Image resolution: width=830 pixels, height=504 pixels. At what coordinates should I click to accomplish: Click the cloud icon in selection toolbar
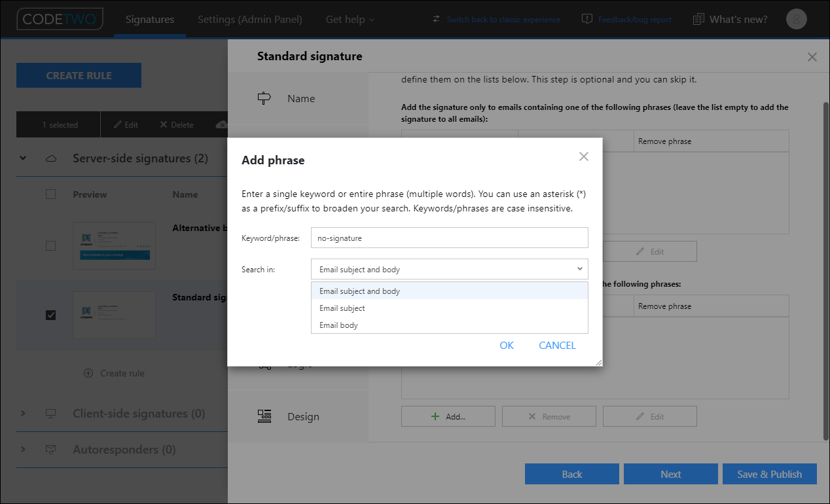[221, 124]
